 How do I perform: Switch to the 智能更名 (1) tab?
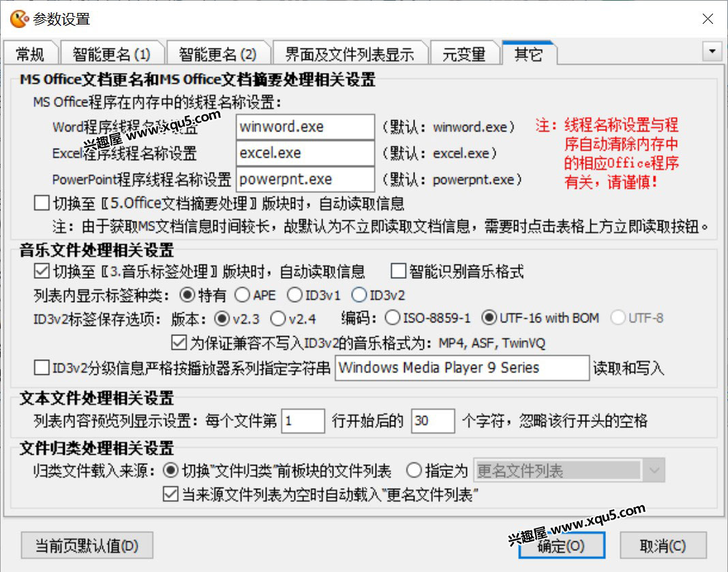tap(111, 55)
